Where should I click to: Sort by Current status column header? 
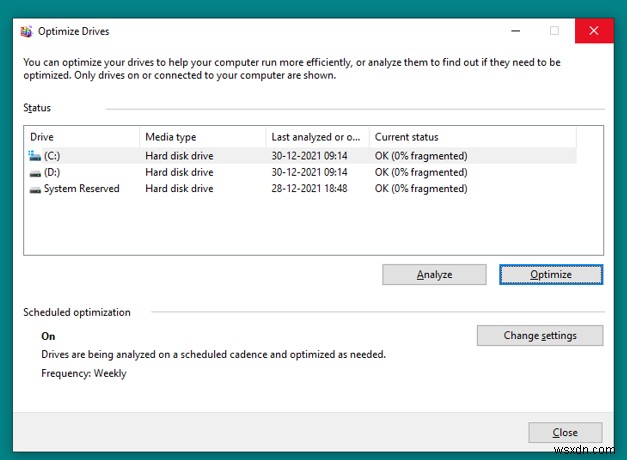(x=470, y=137)
